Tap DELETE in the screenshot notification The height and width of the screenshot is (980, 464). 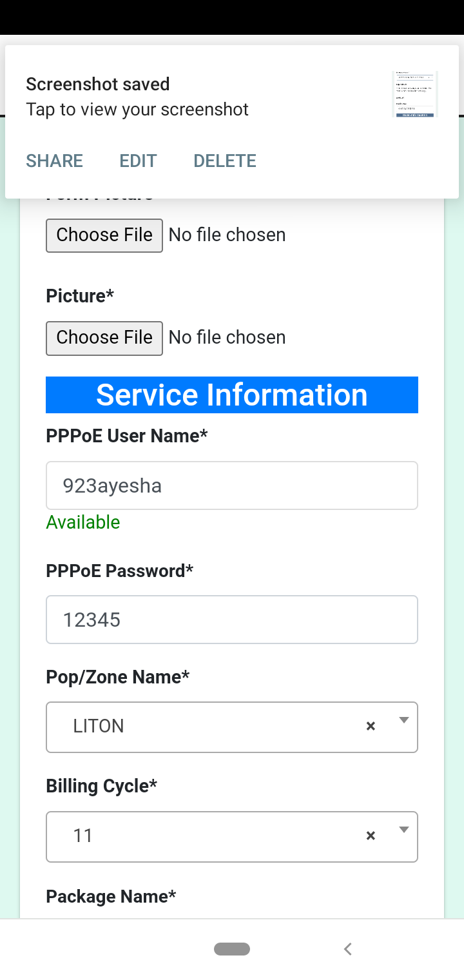click(225, 161)
